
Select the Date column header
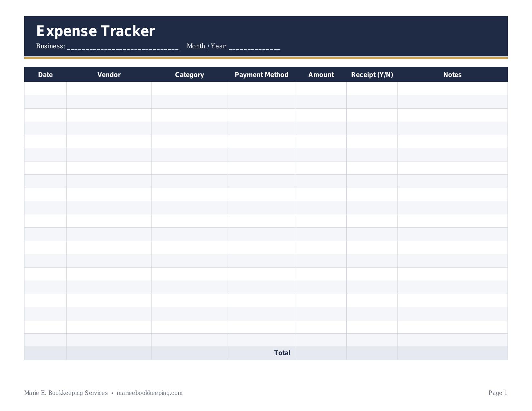45,75
